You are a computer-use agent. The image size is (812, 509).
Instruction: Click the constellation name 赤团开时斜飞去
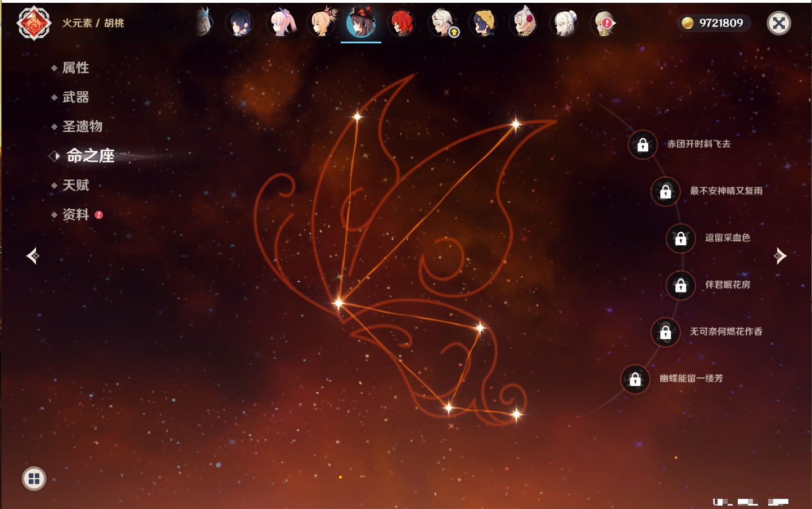tap(699, 144)
